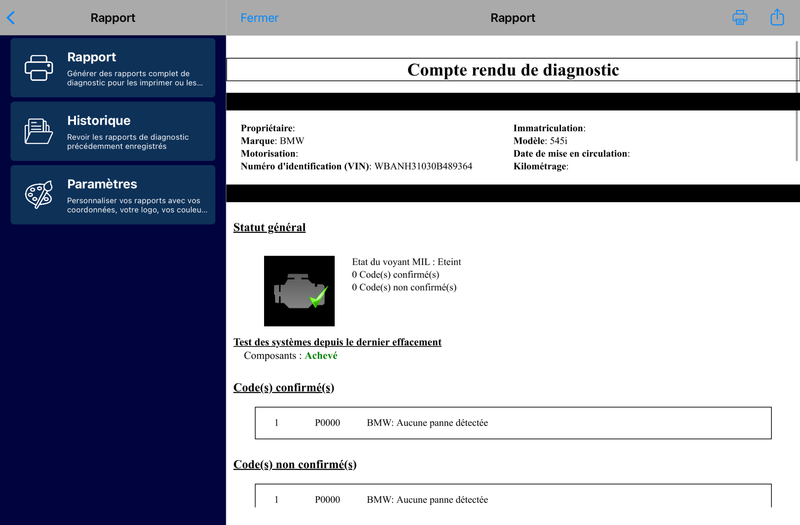
Task: Click the 'Modèle: 545i' line
Action: (x=540, y=141)
